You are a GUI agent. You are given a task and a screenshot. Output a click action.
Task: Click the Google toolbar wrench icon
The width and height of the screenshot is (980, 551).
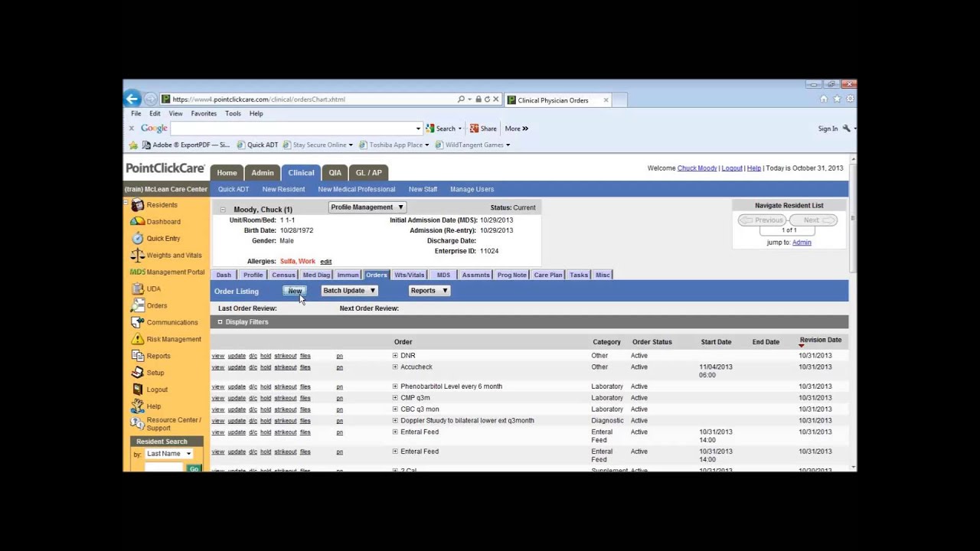[x=846, y=129]
